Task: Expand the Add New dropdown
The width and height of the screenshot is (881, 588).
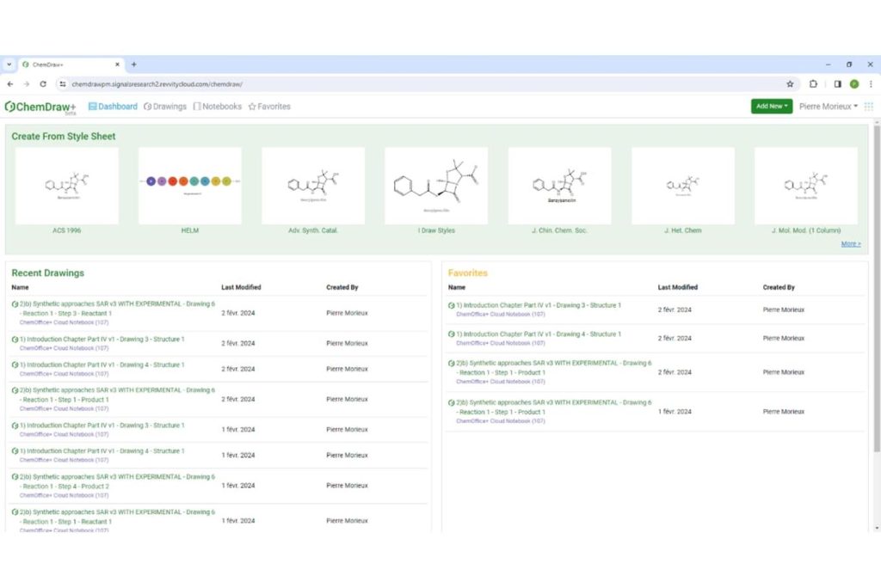Action: click(771, 107)
